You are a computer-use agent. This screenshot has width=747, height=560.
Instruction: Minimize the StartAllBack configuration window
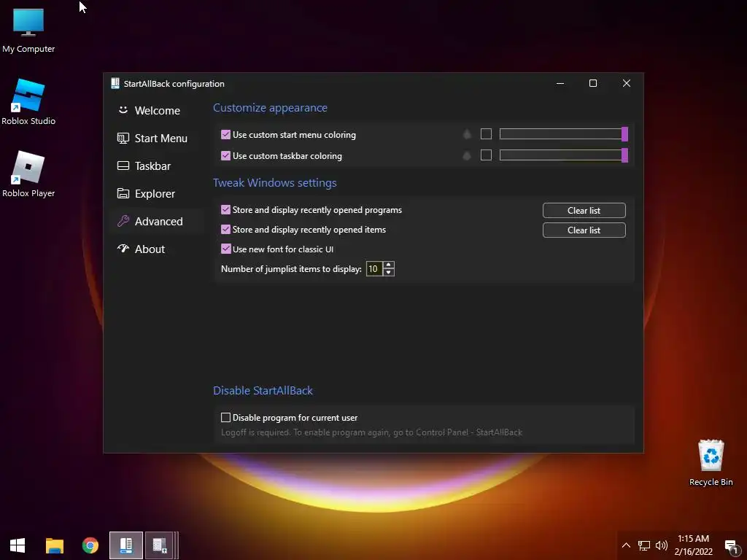560,83
